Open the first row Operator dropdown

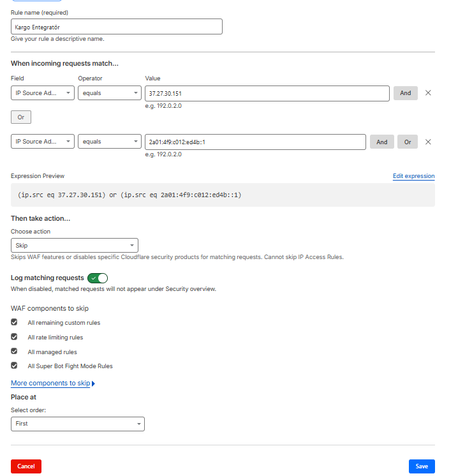109,93
